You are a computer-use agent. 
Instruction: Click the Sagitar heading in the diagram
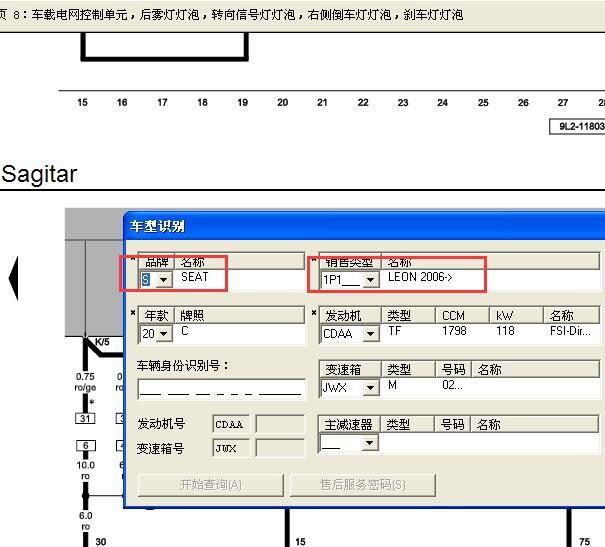pos(39,174)
